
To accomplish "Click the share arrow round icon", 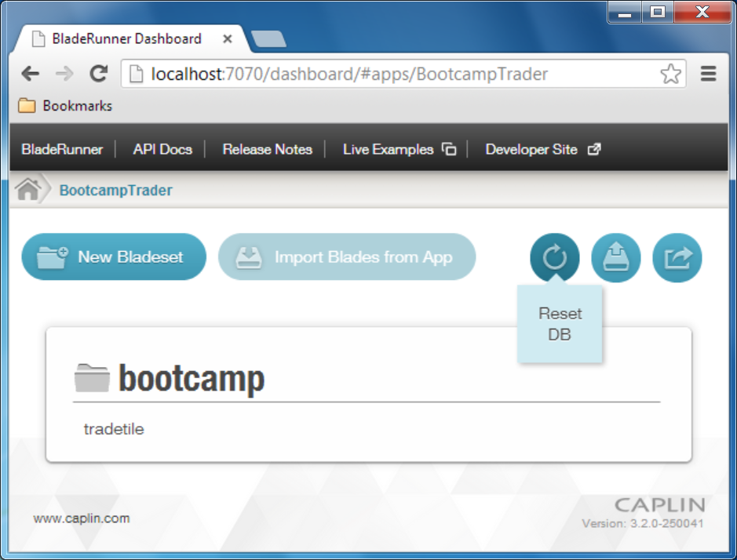I will (x=677, y=257).
